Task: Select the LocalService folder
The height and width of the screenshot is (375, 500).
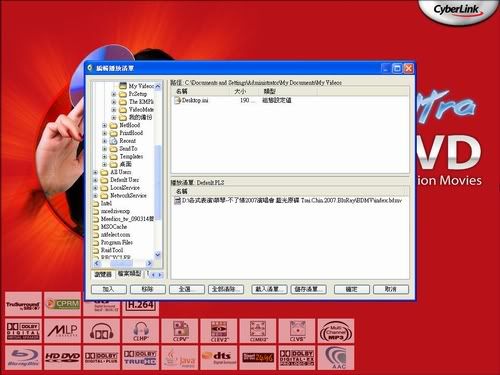Action: click(x=125, y=188)
